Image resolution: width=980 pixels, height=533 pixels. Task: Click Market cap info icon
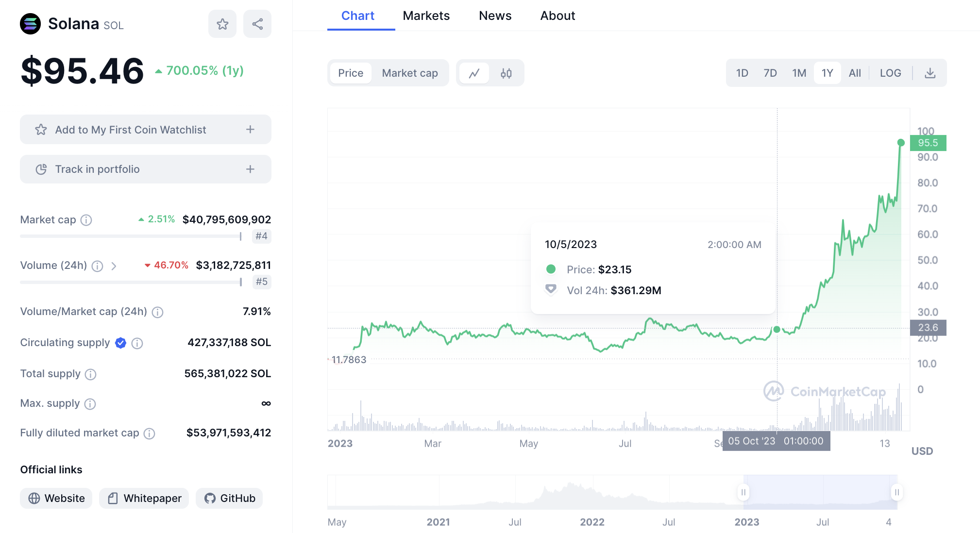point(86,220)
